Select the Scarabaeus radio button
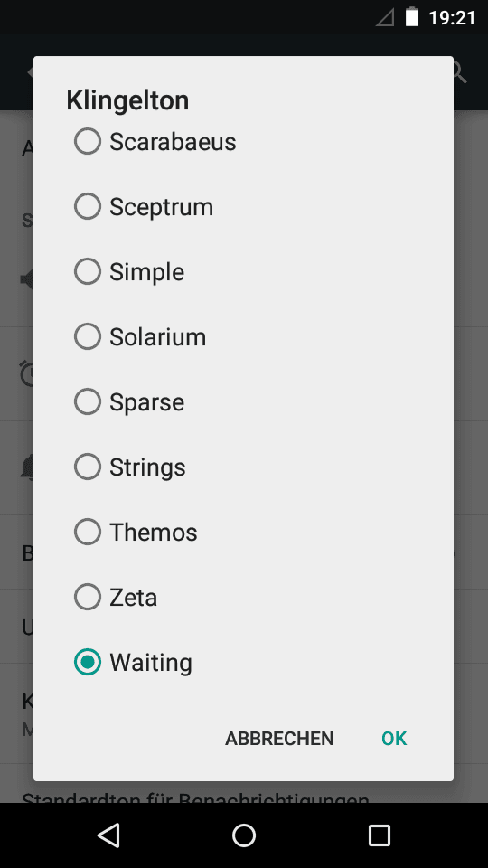Viewport: 488px width, 868px height. click(x=88, y=142)
